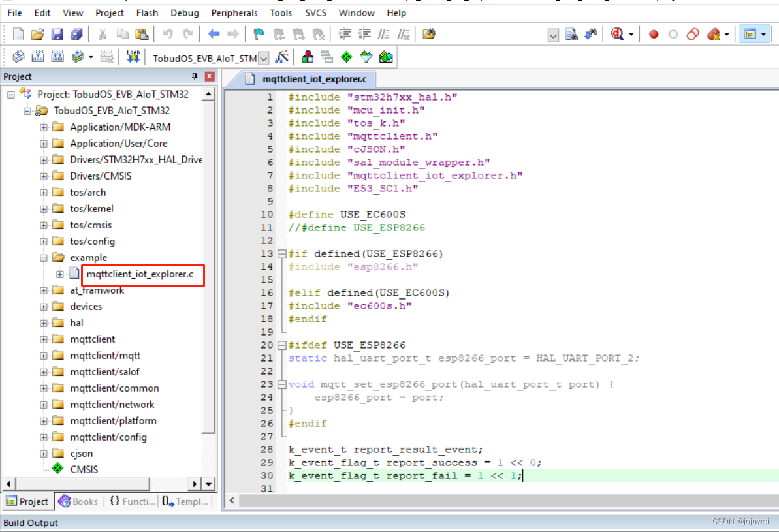Image resolution: width=779 pixels, height=532 pixels.
Task: Start the debug session icon
Action: click(x=618, y=34)
